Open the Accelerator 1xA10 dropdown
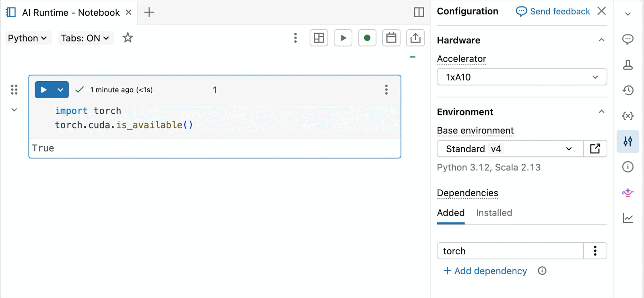The height and width of the screenshot is (298, 644). pos(521,77)
